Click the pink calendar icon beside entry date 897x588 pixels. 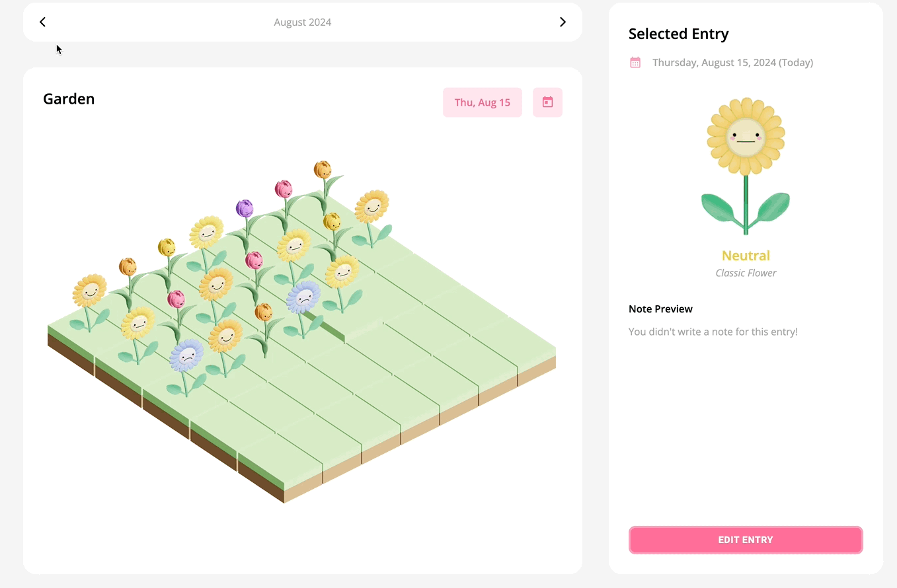point(635,63)
